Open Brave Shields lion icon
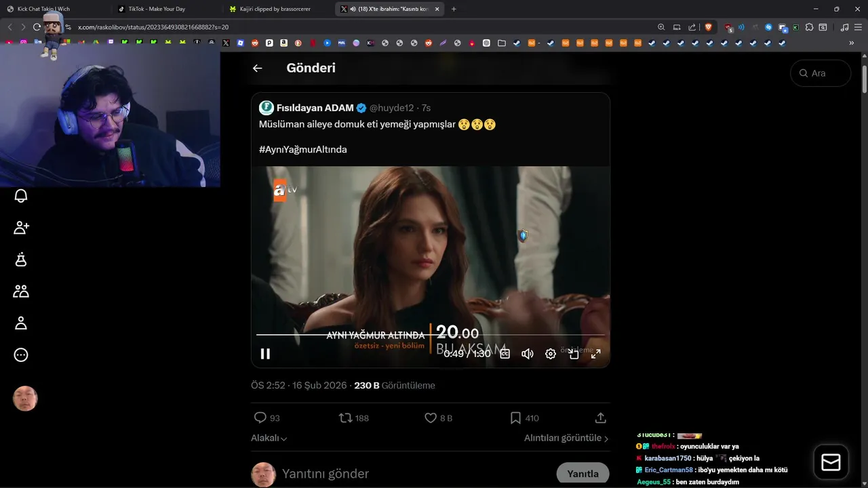 (x=708, y=27)
